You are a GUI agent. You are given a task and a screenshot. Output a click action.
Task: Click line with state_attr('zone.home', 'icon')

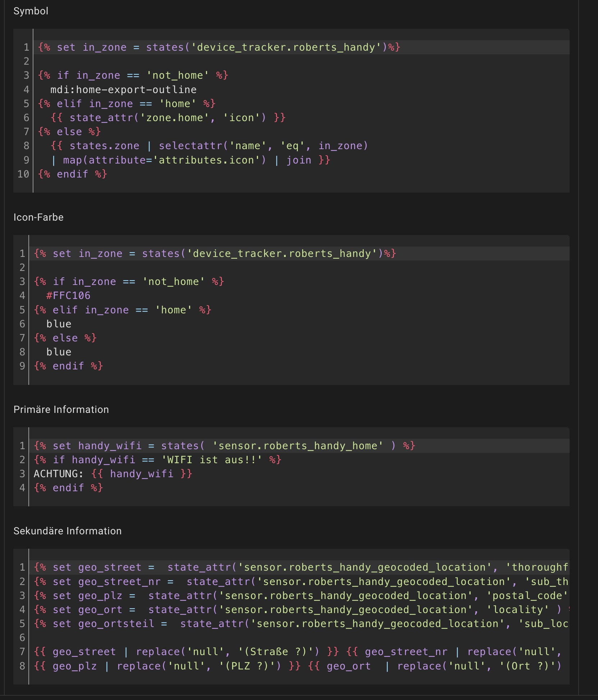click(x=168, y=118)
